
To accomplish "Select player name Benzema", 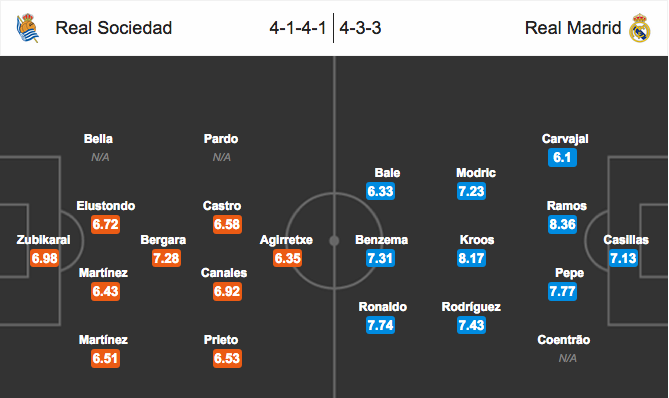I will (381, 240).
